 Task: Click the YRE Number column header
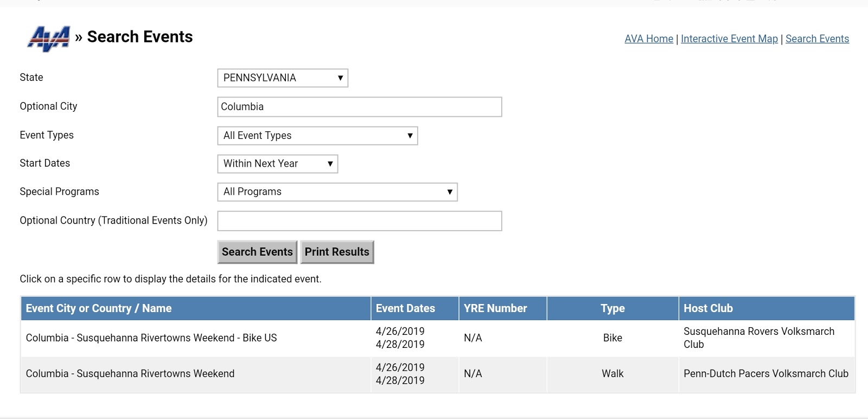[495, 308]
